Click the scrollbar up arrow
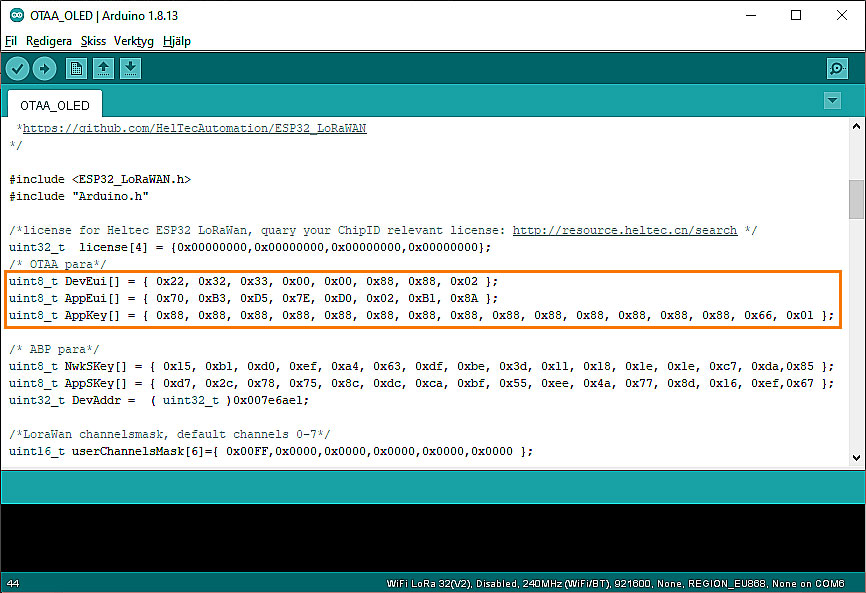866x593 pixels. pos(856,126)
